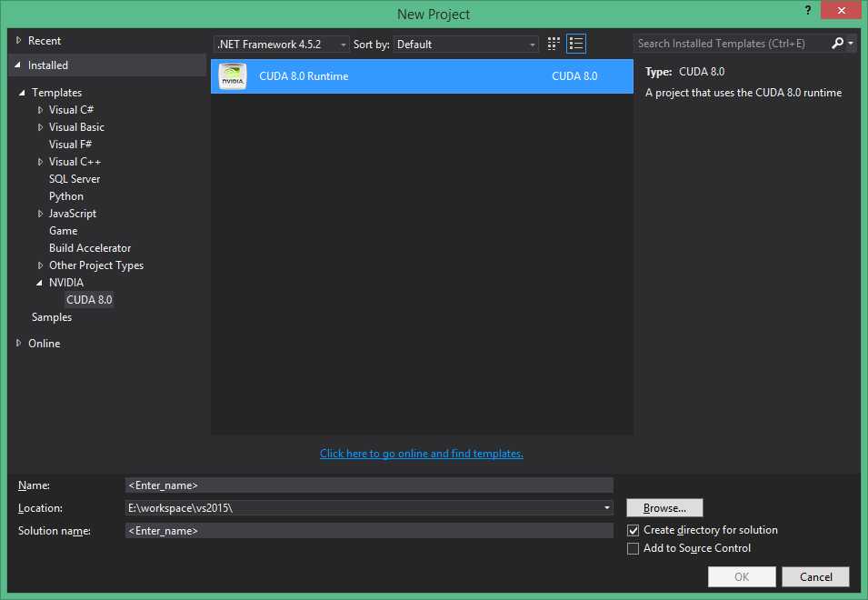Switch to small icons view
868x600 pixels.
(553, 44)
